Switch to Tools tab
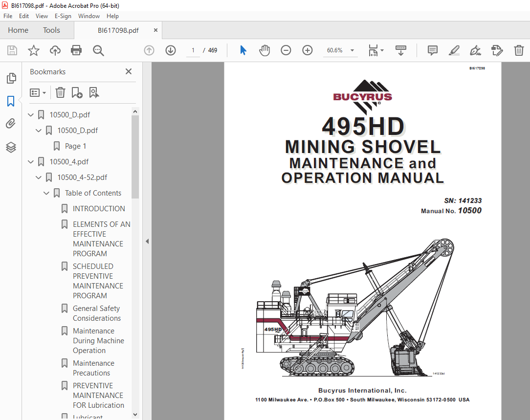530x420 pixels. pyautogui.click(x=51, y=30)
